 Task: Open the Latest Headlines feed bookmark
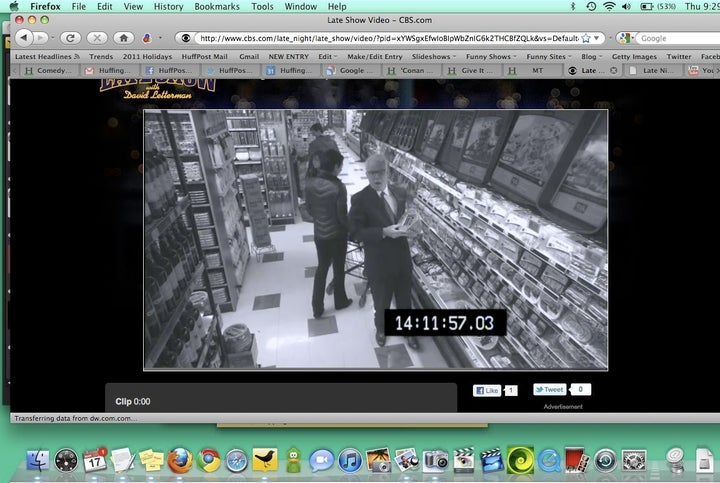(x=47, y=56)
